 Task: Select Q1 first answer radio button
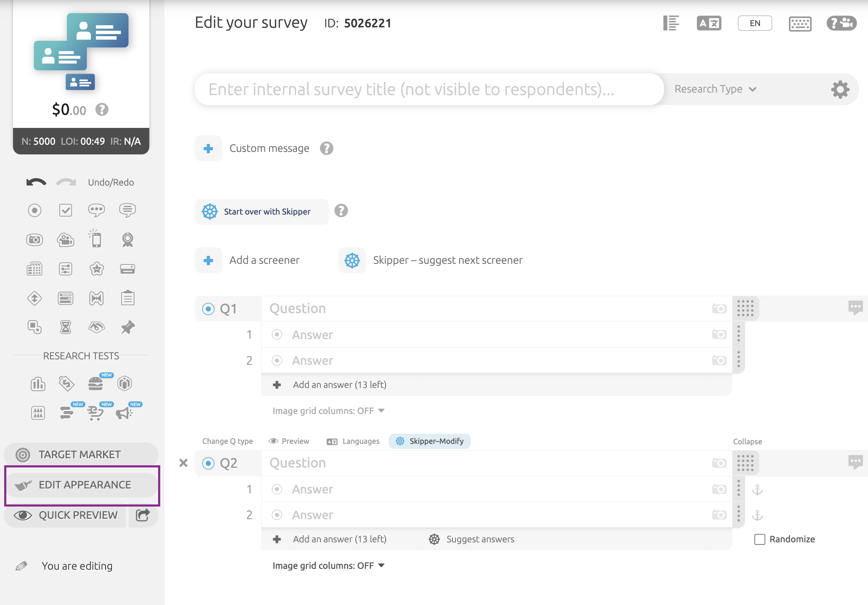coord(277,334)
